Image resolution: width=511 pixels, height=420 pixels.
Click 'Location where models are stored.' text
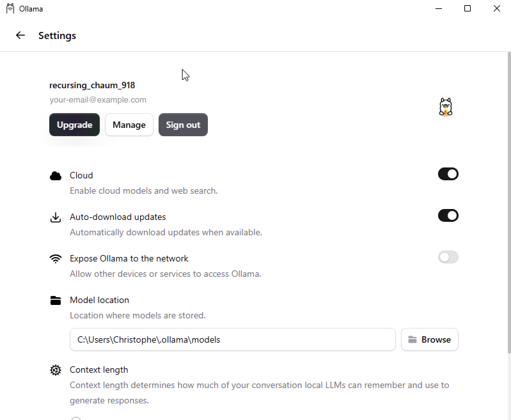click(x=138, y=315)
